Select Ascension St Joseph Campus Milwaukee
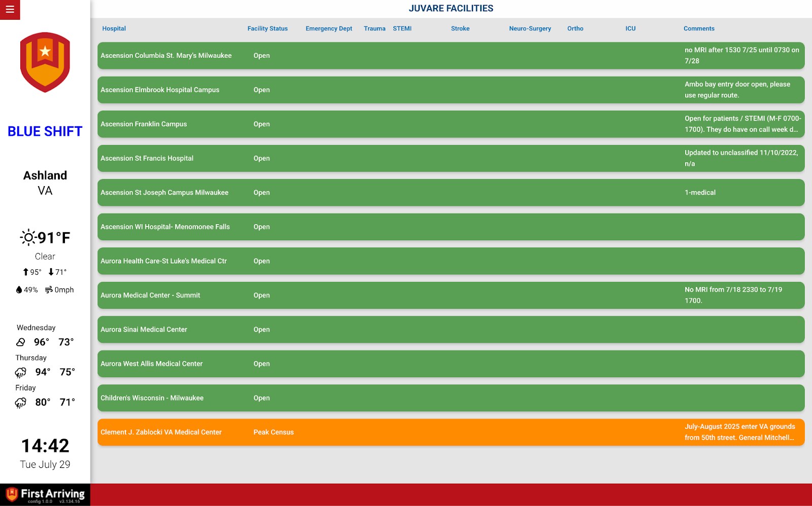Image resolution: width=812 pixels, height=506 pixels. tap(451, 193)
